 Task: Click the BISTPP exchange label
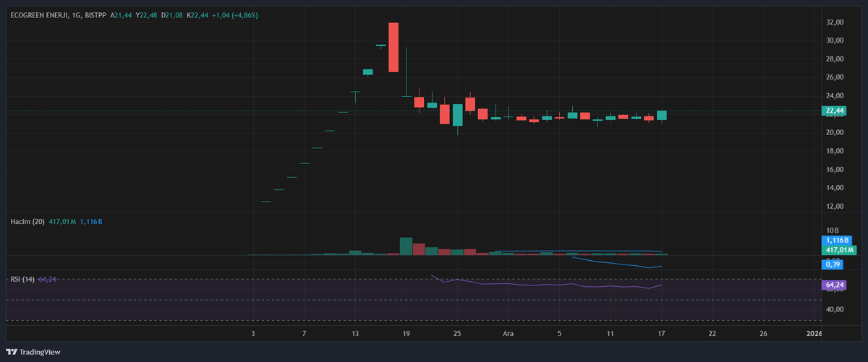[95, 15]
